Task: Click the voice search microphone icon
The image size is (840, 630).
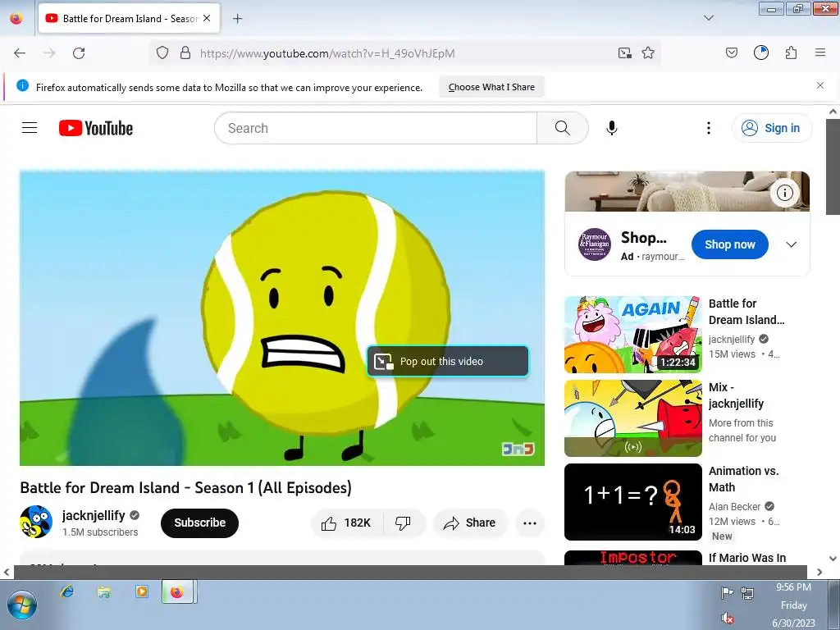Action: (x=611, y=128)
